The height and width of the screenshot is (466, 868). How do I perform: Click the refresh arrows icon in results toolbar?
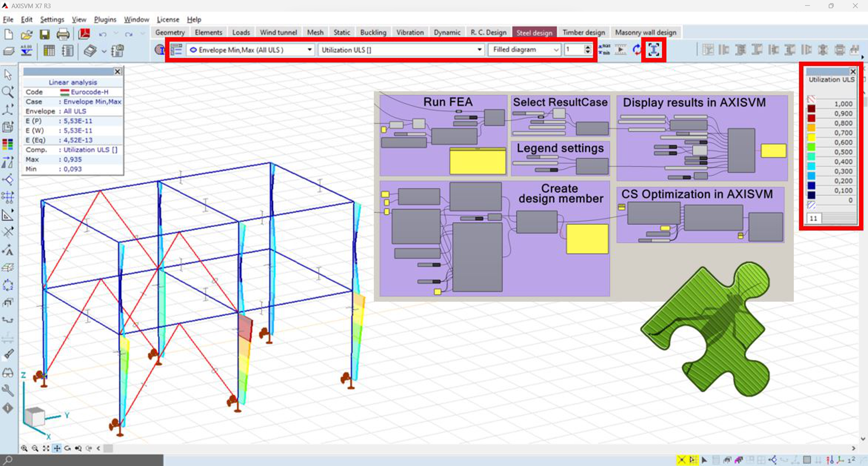[636, 50]
